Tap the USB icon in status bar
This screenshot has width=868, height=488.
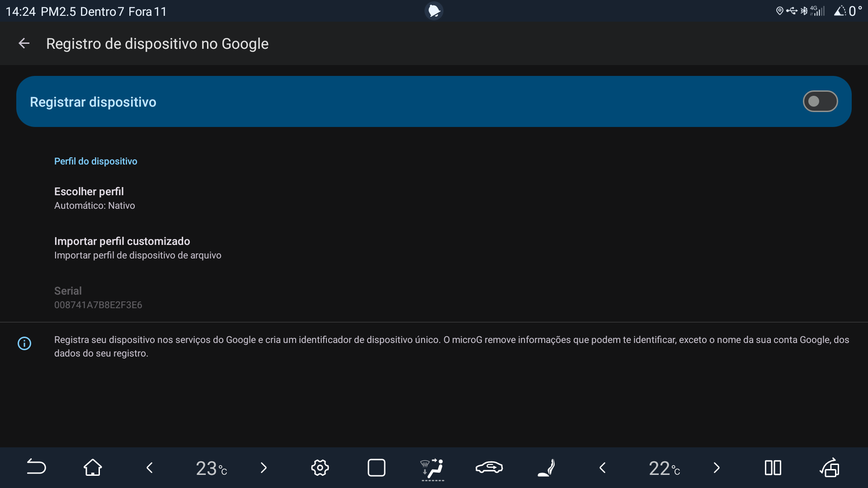pyautogui.click(x=792, y=11)
